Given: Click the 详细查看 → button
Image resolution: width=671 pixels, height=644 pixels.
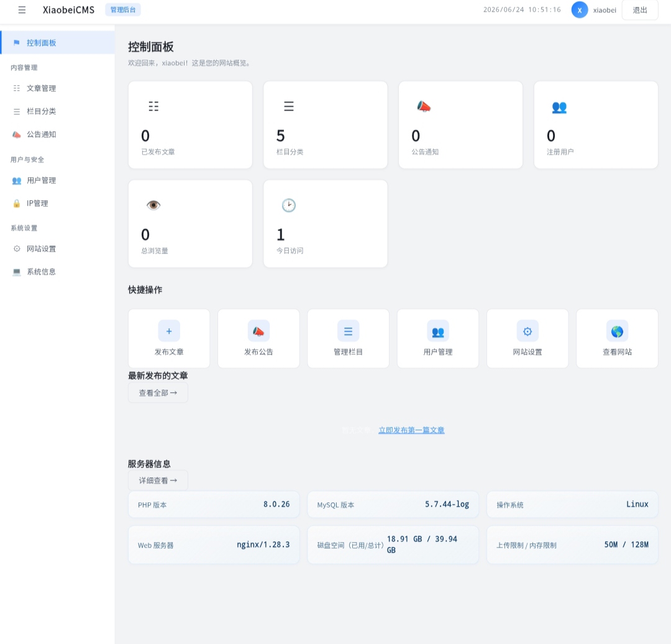Looking at the screenshot, I should (x=158, y=481).
